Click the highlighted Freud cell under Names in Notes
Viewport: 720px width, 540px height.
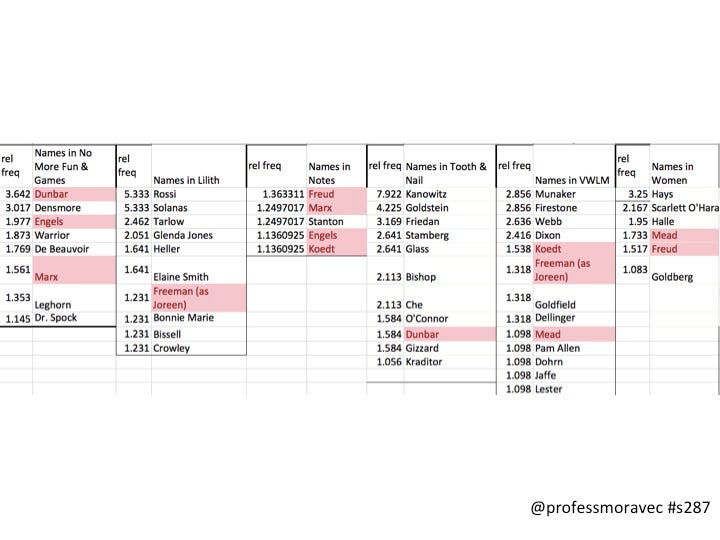(x=337, y=194)
